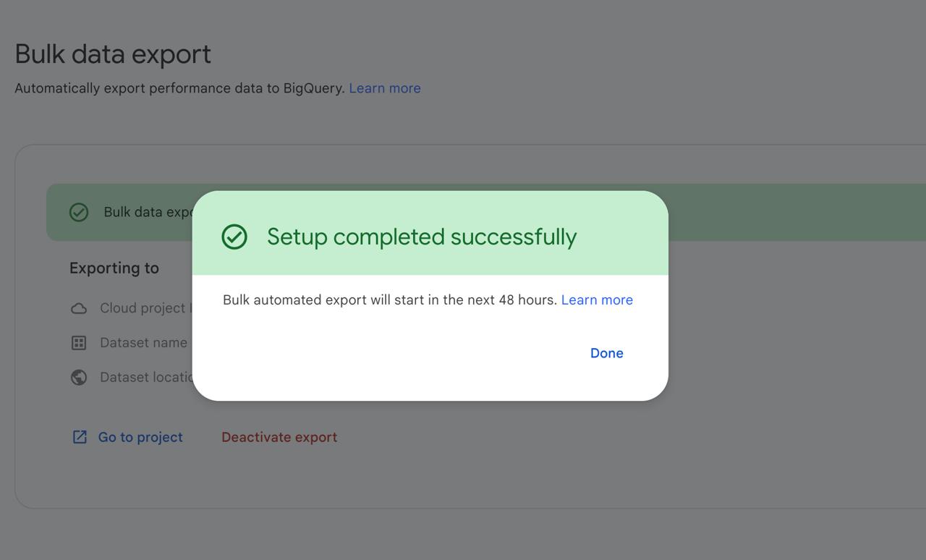Open the BigQuery Learn more link
Viewport: 926px width, 560px height.
coord(385,88)
